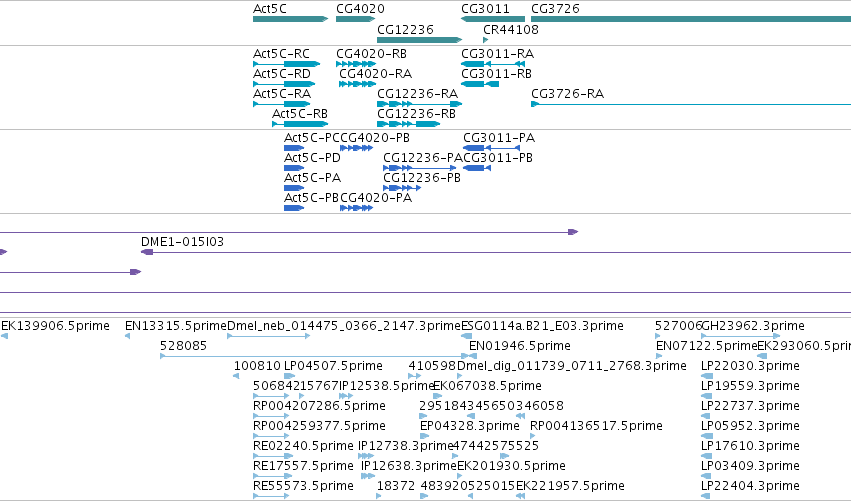
Task: Select EST EP04328.3prime
Action: (424, 437)
